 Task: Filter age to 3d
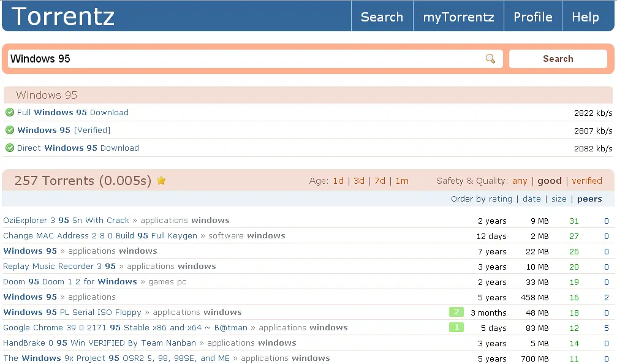pos(359,181)
